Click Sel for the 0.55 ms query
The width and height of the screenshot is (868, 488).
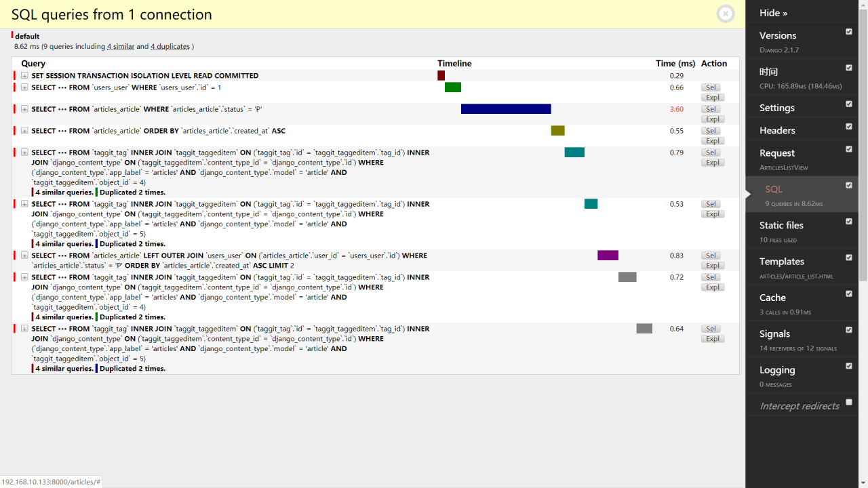[711, 131]
